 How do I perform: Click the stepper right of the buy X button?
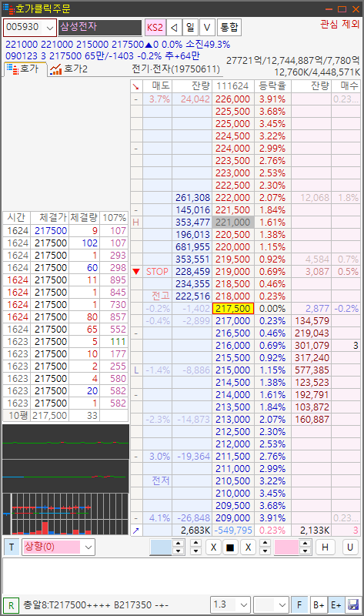coord(265,547)
